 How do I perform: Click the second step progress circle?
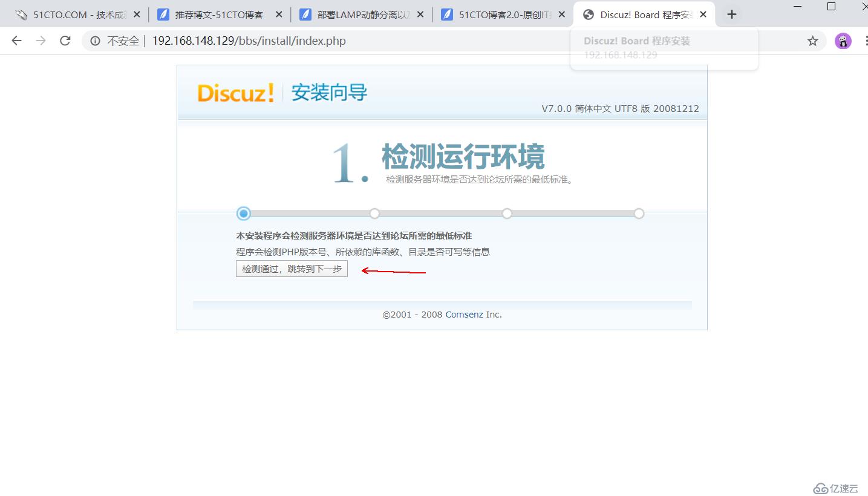(374, 214)
